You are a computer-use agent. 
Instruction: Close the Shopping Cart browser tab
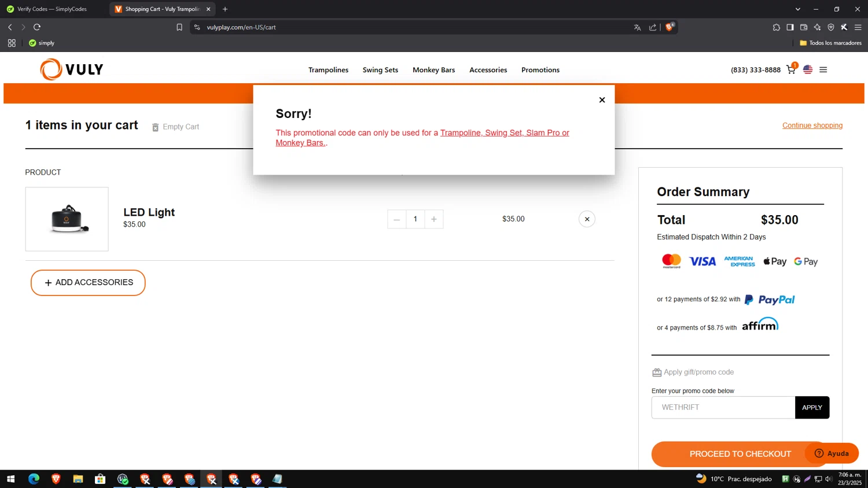pyautogui.click(x=208, y=9)
